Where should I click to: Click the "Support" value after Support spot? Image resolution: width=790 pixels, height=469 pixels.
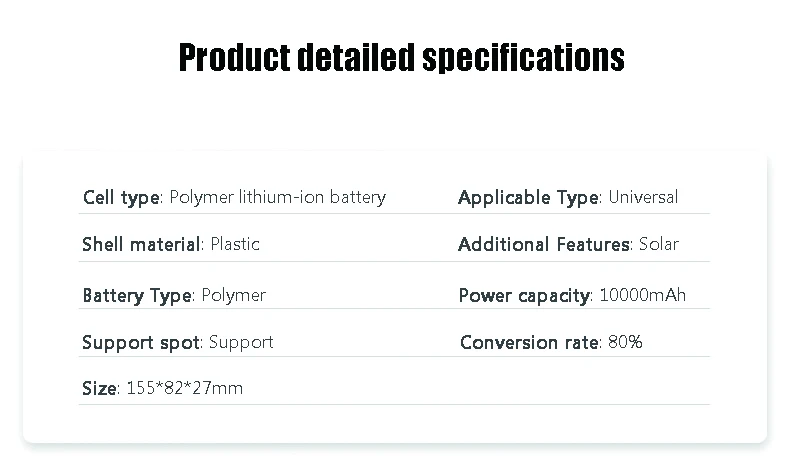tap(241, 342)
